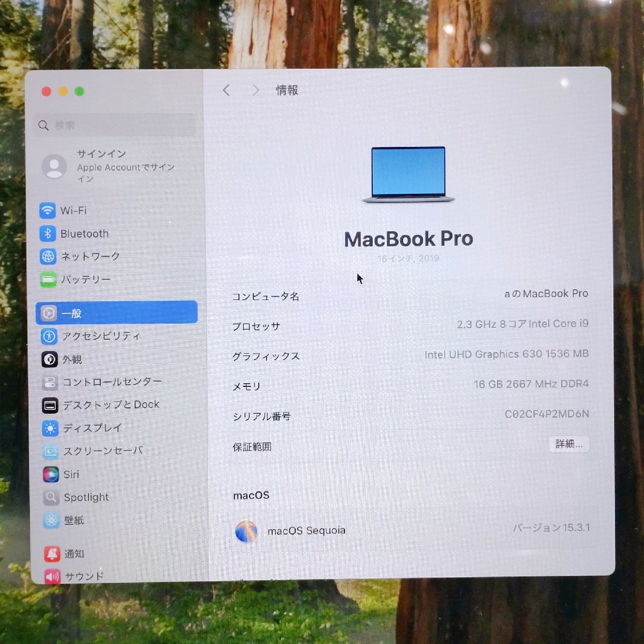The height and width of the screenshot is (644, 644).
Task: Select the ネットワーク globe icon
Action: (x=48, y=257)
